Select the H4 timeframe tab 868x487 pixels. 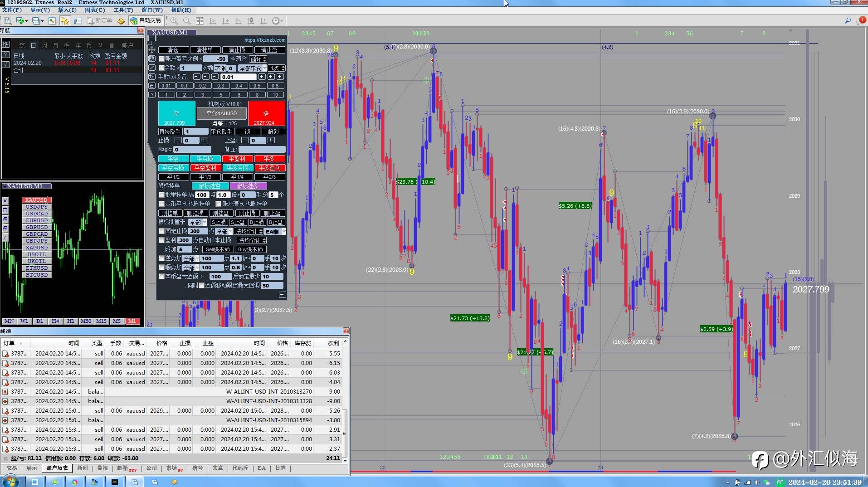[x=55, y=321]
